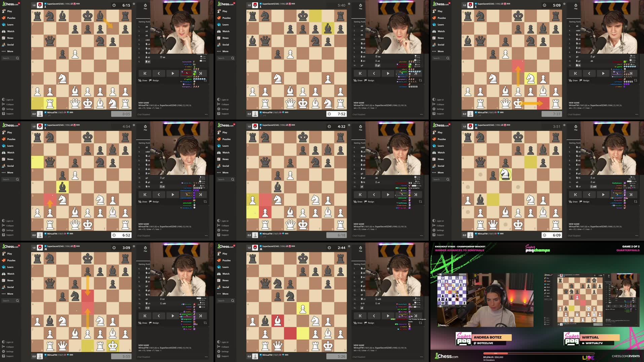Image resolution: width=644 pixels, height=362 pixels.
Task: Click the Chess.com logo
Action: [x=10, y=4]
